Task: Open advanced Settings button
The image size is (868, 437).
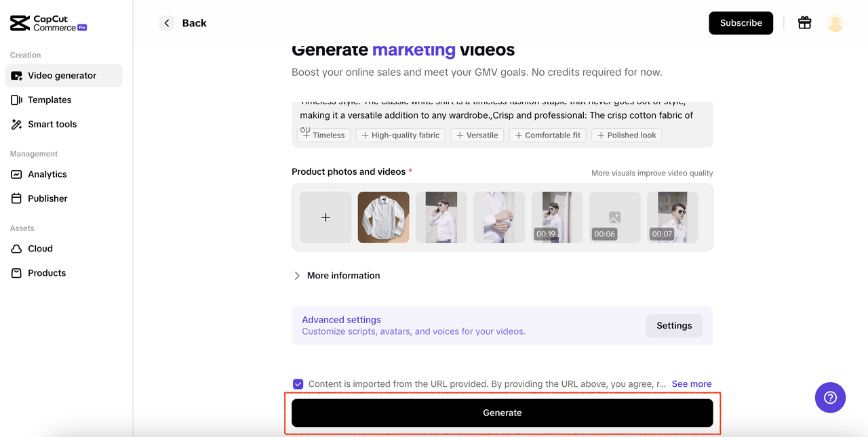Action: [x=674, y=326]
